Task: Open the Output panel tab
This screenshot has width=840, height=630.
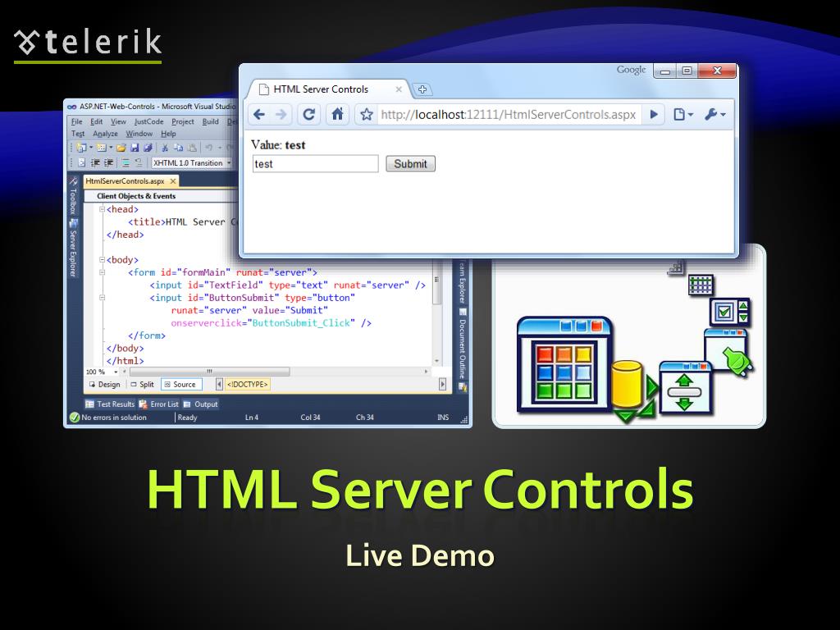Action: pyautogui.click(x=200, y=404)
